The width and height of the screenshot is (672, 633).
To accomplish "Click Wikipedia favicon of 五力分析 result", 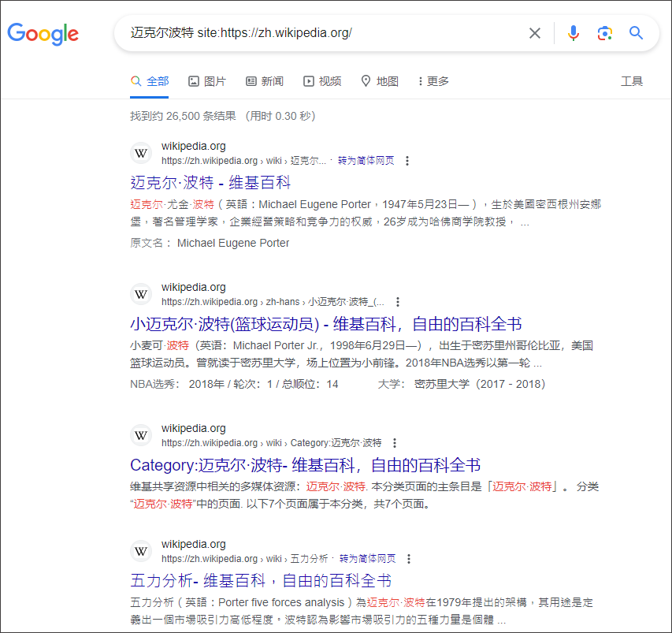I will pos(141,551).
